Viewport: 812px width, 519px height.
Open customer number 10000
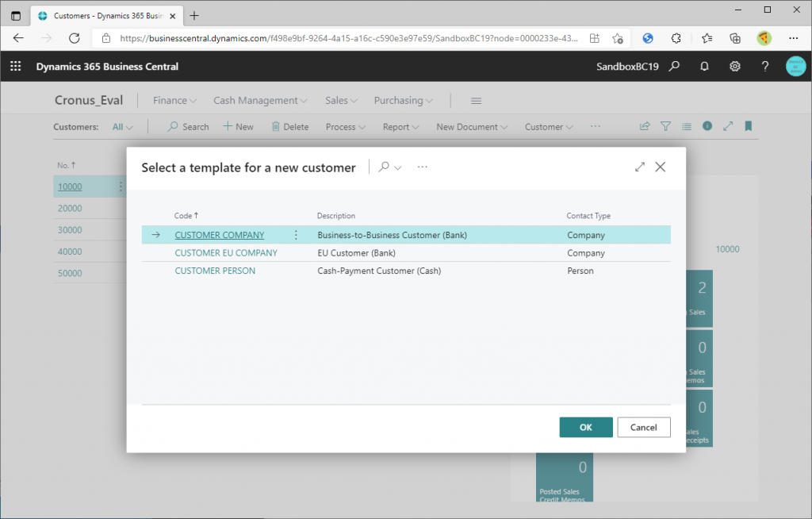[x=70, y=186]
